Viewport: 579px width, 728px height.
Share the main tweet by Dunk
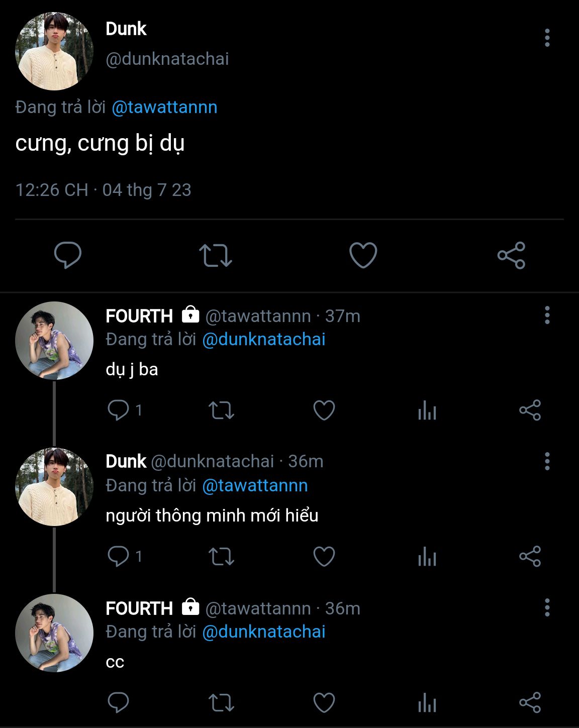[511, 255]
